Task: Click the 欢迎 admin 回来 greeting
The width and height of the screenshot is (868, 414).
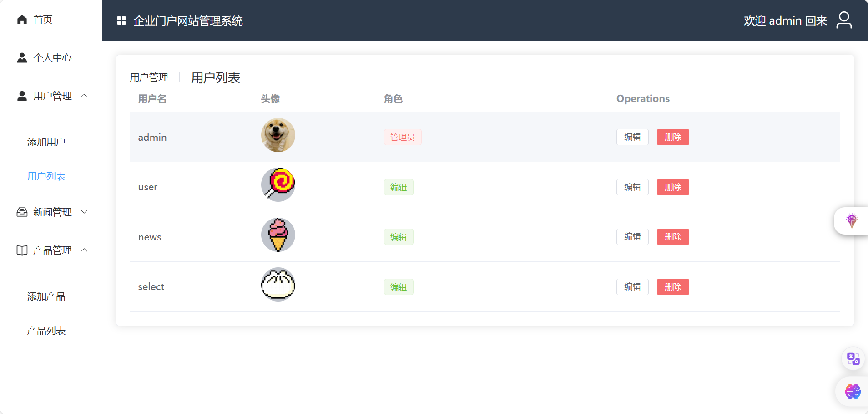Action: click(x=785, y=21)
